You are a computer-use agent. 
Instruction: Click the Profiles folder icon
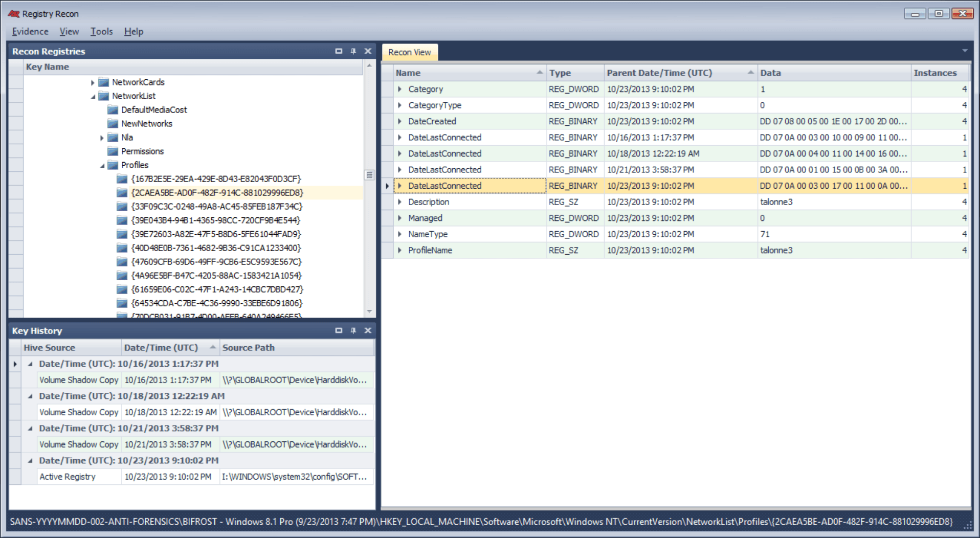[x=113, y=165]
